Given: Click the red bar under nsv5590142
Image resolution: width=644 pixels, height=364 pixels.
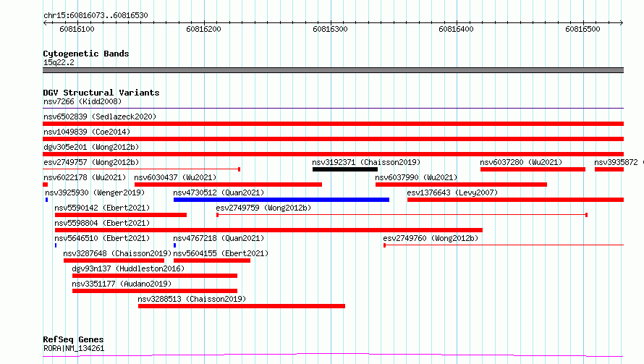Looking at the screenshot, I should click(x=121, y=215).
